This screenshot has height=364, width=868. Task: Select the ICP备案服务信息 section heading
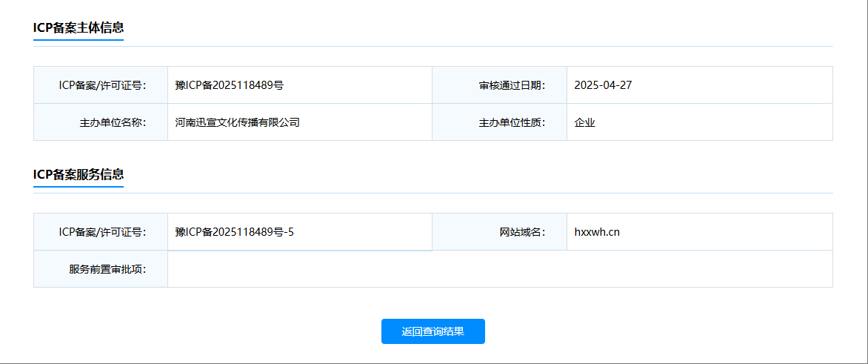tap(78, 174)
